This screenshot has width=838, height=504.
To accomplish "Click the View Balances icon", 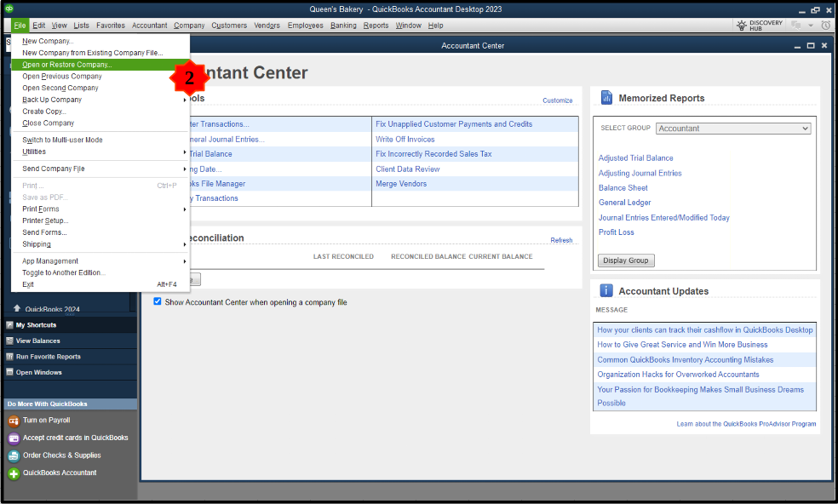I will pyautogui.click(x=9, y=341).
